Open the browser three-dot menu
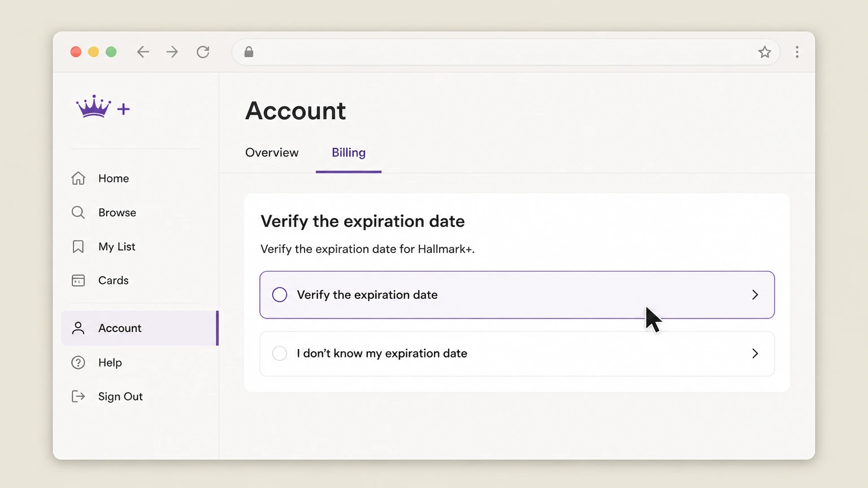This screenshot has width=868, height=488. pyautogui.click(x=797, y=52)
